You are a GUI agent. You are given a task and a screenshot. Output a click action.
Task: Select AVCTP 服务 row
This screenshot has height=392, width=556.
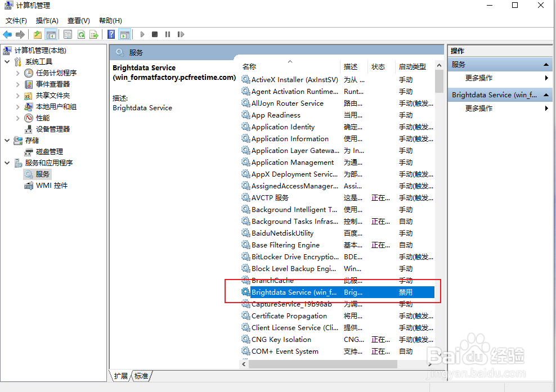337,198
